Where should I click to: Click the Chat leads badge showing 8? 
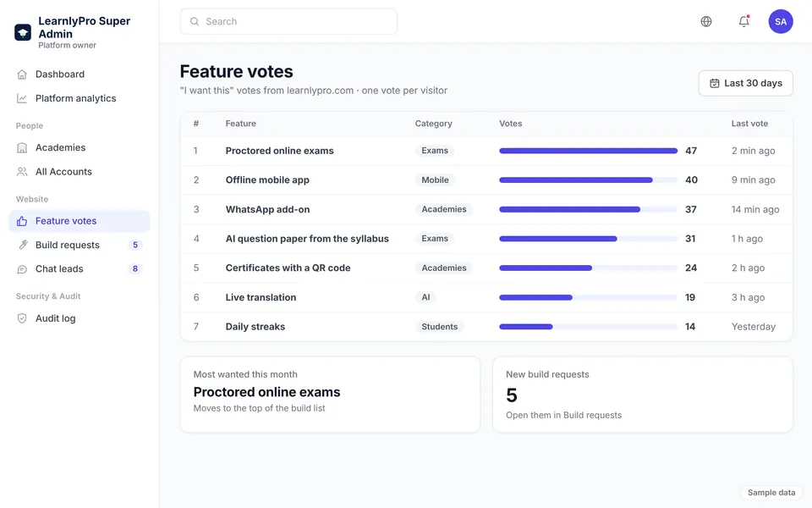point(135,269)
